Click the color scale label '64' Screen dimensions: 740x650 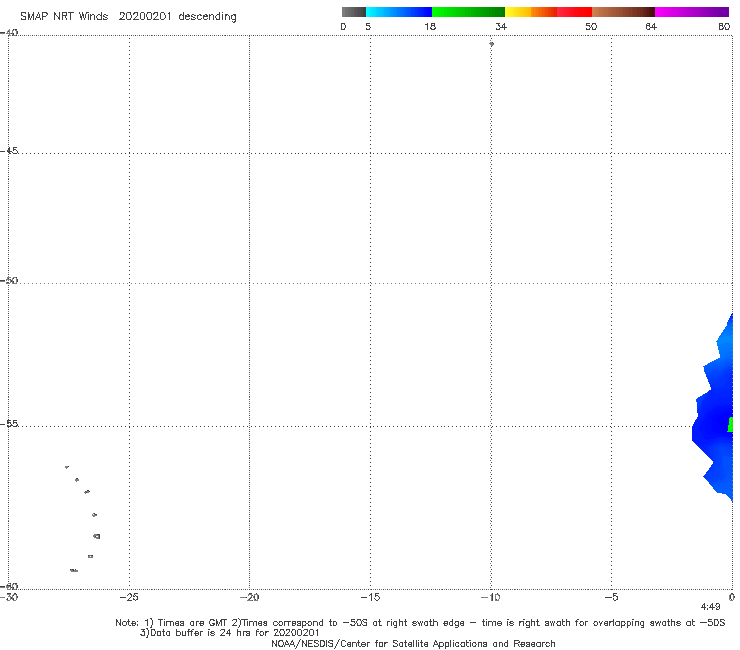(x=651, y=26)
